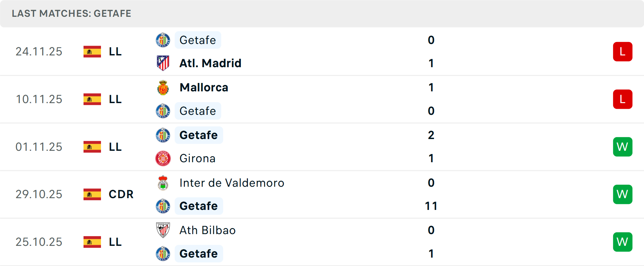Viewport: 644px width, 266px height.
Task: Open the Girona team link
Action: coord(198,159)
